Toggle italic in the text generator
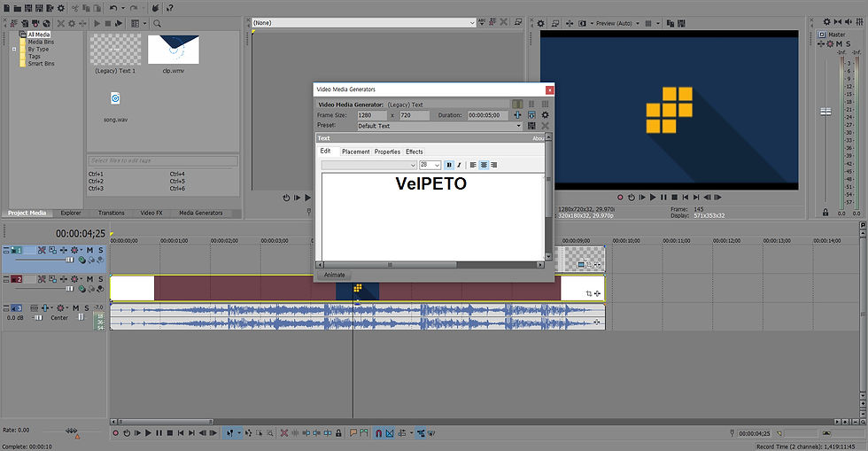 [x=459, y=165]
